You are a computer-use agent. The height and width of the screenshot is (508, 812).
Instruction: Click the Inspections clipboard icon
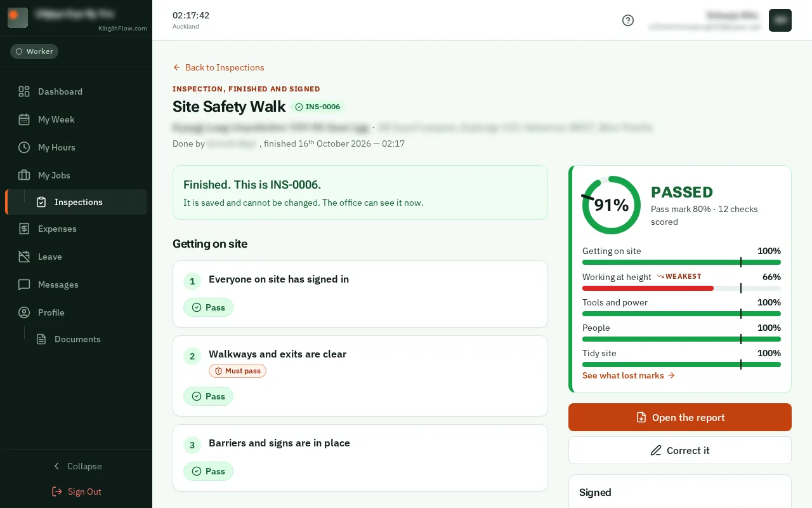pyautogui.click(x=41, y=202)
